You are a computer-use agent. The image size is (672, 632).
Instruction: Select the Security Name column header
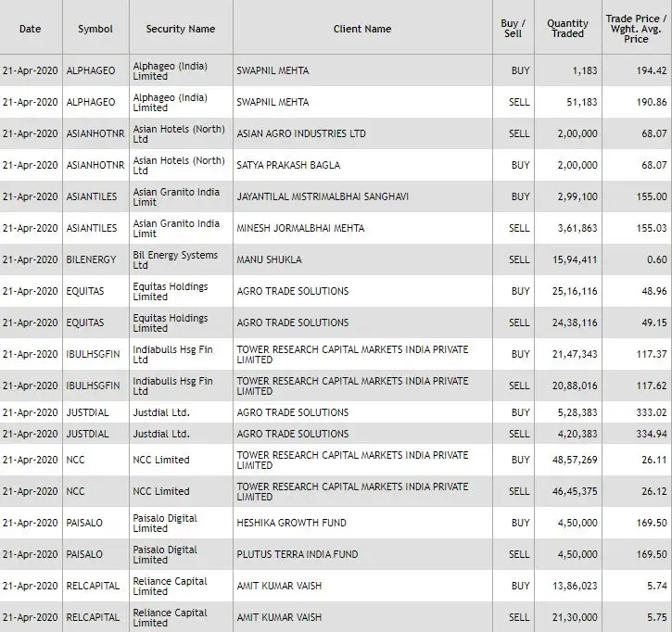tap(181, 29)
